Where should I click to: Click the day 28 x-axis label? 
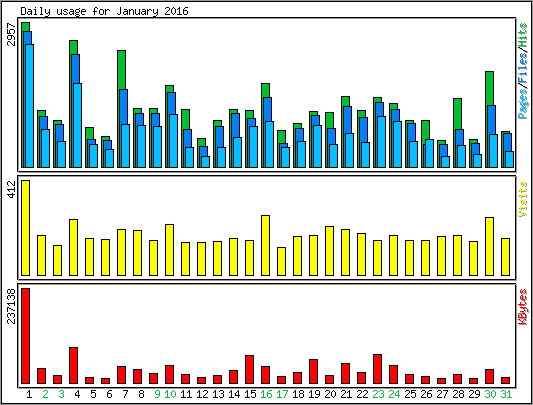[458, 394]
